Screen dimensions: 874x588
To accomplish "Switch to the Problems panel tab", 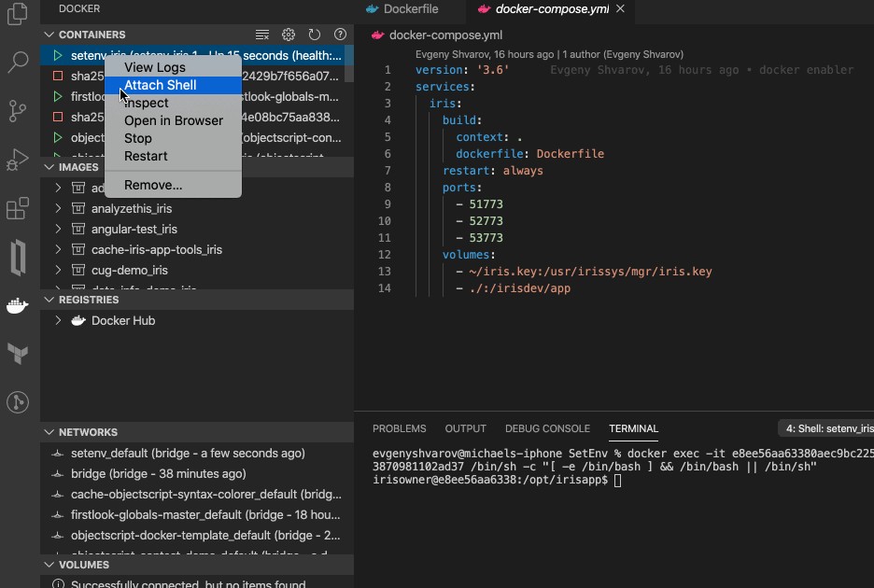I will (x=399, y=428).
